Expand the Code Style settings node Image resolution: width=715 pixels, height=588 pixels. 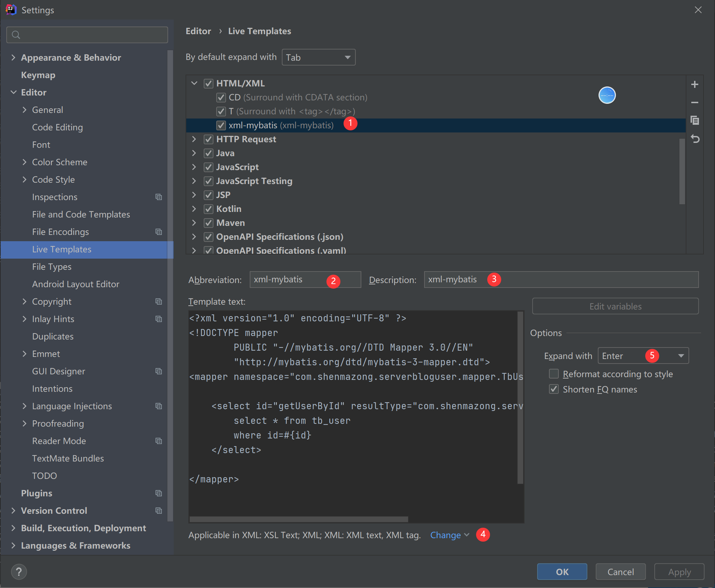24,180
